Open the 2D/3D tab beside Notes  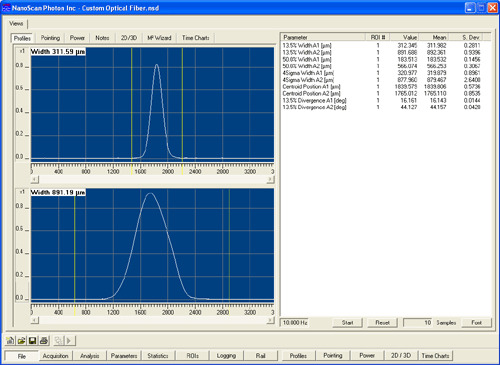(129, 38)
